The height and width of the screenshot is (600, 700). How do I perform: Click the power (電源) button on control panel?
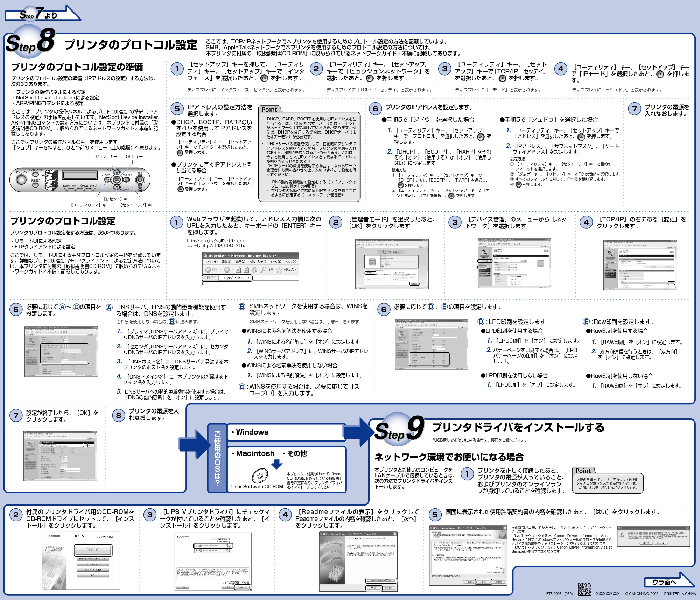140,180
